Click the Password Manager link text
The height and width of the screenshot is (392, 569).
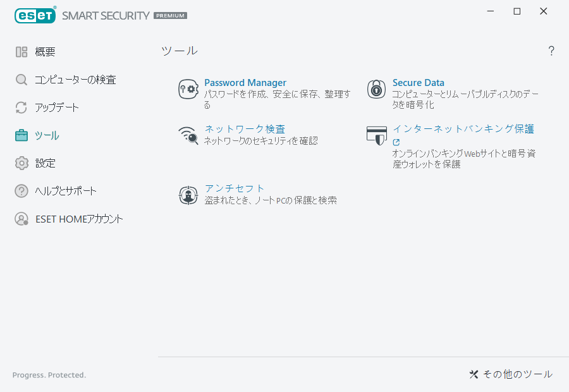(x=245, y=82)
